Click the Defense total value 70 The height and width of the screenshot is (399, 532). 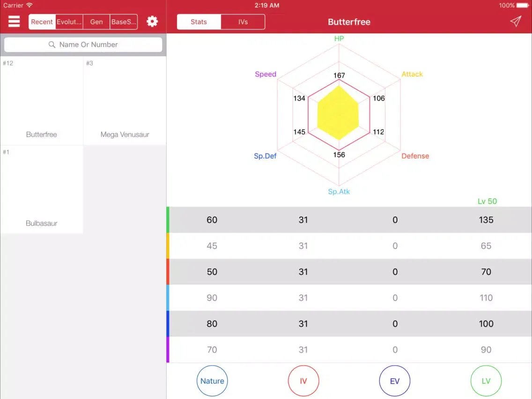(486, 272)
